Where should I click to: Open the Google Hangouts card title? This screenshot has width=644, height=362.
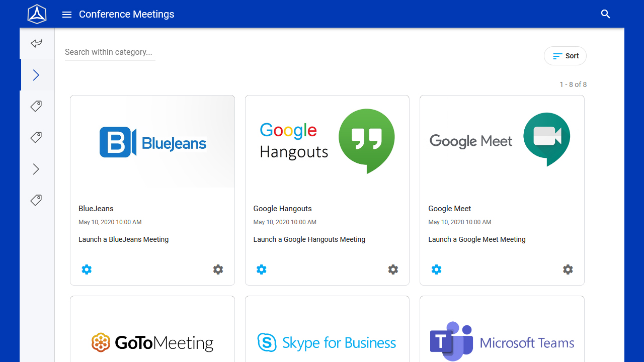click(283, 209)
